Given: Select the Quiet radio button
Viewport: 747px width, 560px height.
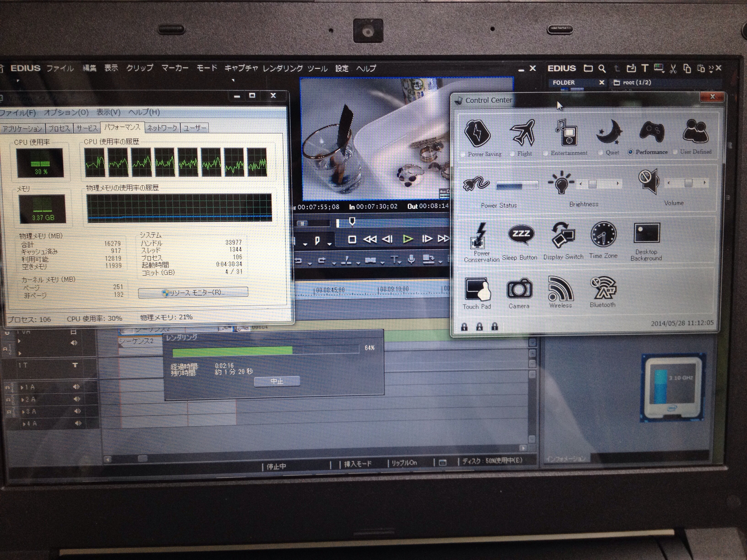Looking at the screenshot, I should (600, 153).
